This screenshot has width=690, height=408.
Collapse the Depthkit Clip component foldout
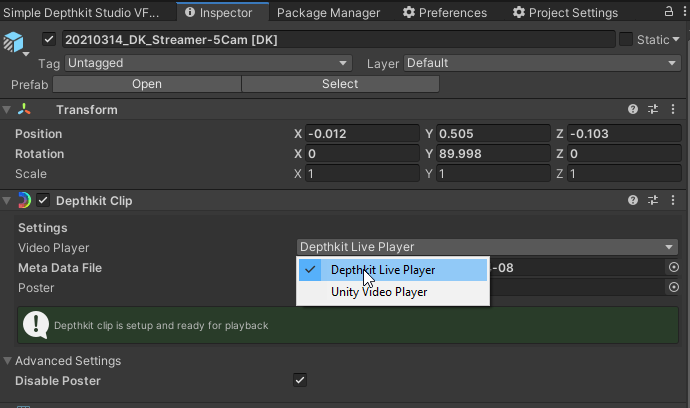tap(7, 200)
